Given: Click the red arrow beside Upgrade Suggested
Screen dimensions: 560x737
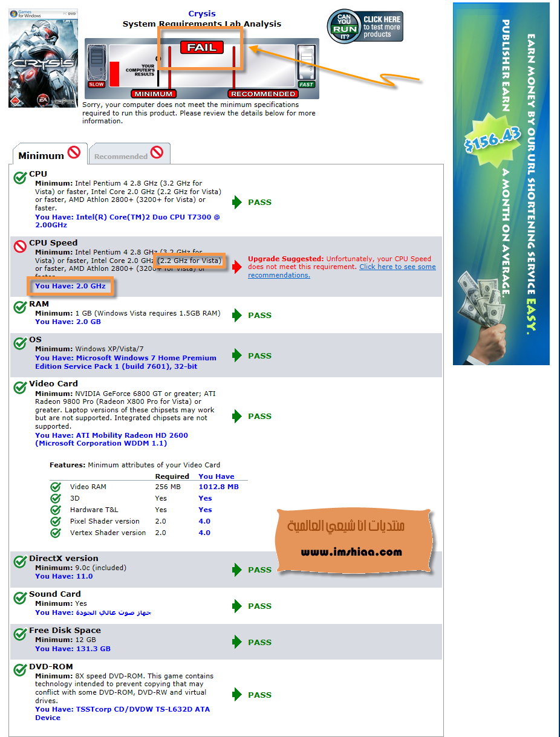Looking at the screenshot, I should (237, 267).
